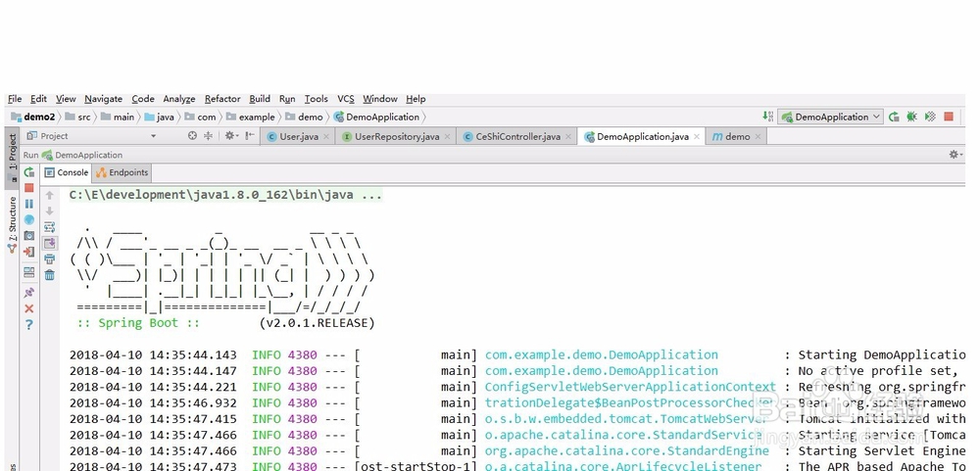Select the Console tab
Image resolution: width=980 pixels, height=471 pixels.
(x=67, y=172)
